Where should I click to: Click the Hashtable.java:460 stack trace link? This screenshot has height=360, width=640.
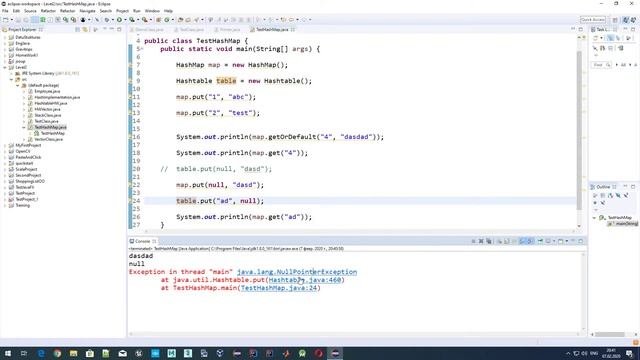305,280
